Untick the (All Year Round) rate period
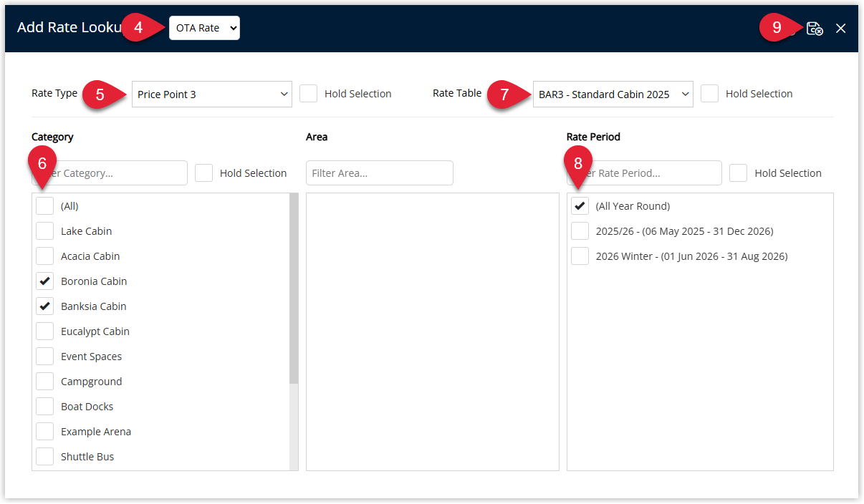 tap(580, 206)
